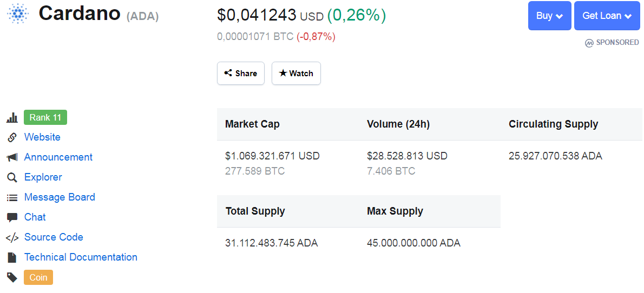Open the Buy dropdown menu
The height and width of the screenshot is (293, 644).
pos(549,16)
